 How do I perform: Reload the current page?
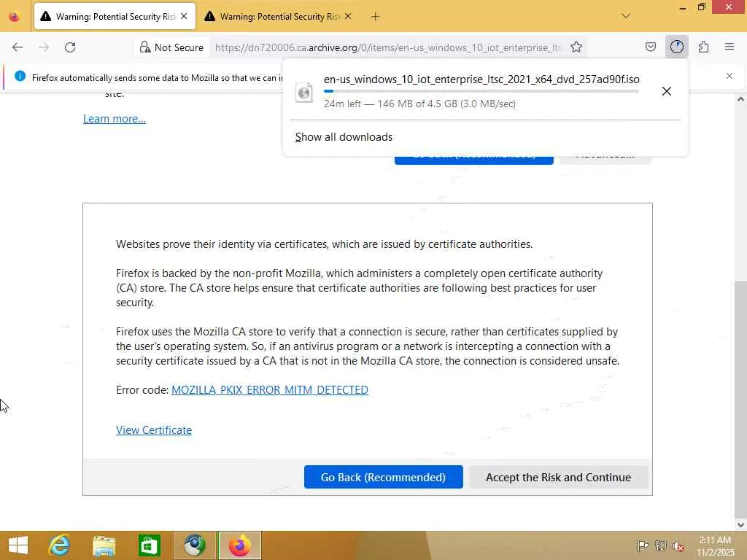pyautogui.click(x=70, y=47)
